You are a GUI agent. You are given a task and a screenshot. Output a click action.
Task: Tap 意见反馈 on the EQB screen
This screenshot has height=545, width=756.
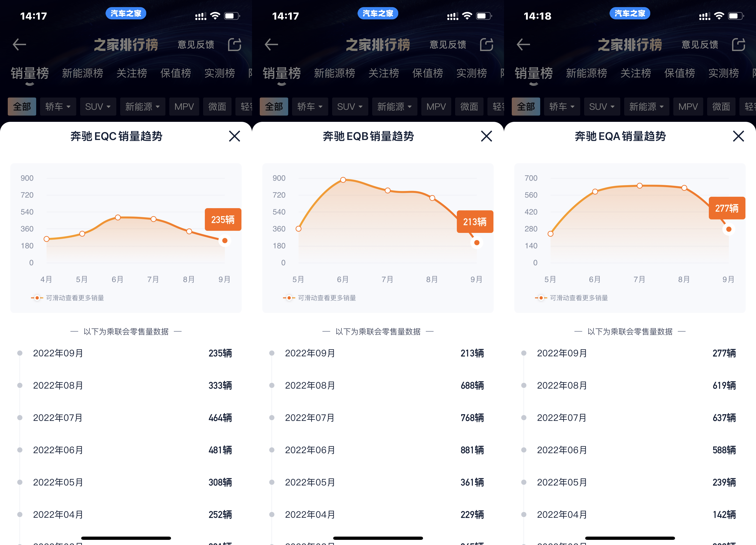[x=448, y=44]
